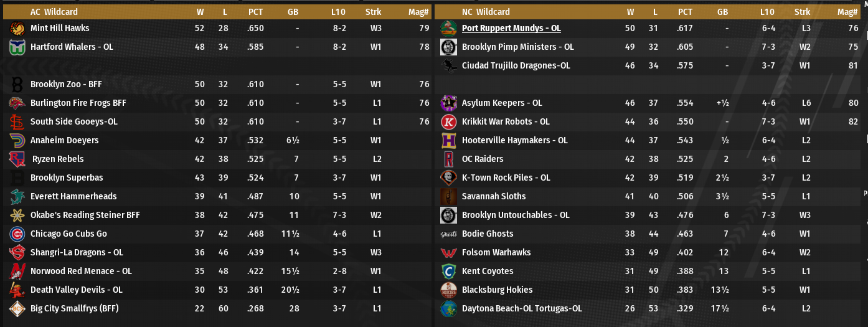
Task: Click the Hooterville Haymakers H logo
Action: 448,140
